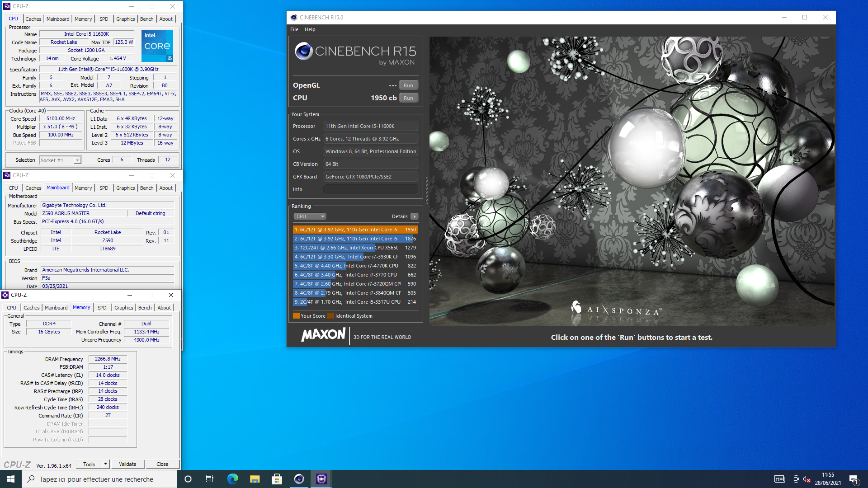The height and width of the screenshot is (488, 868).
Task: Select ranking row 2 with score 1876
Action: [355, 239]
